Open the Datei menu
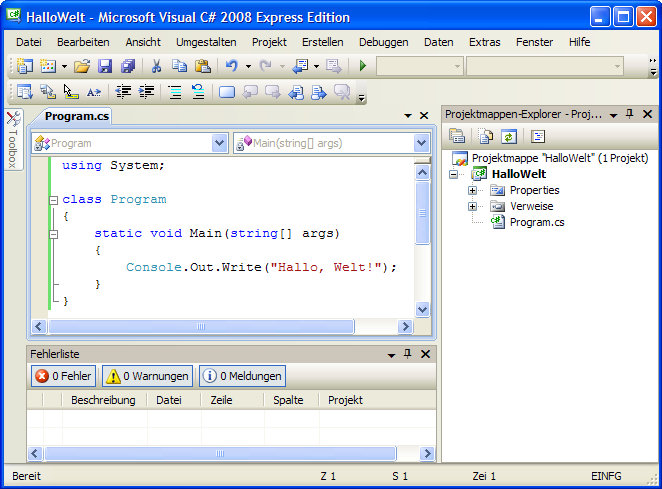Viewport: 662px width, 489px height. coord(29,42)
